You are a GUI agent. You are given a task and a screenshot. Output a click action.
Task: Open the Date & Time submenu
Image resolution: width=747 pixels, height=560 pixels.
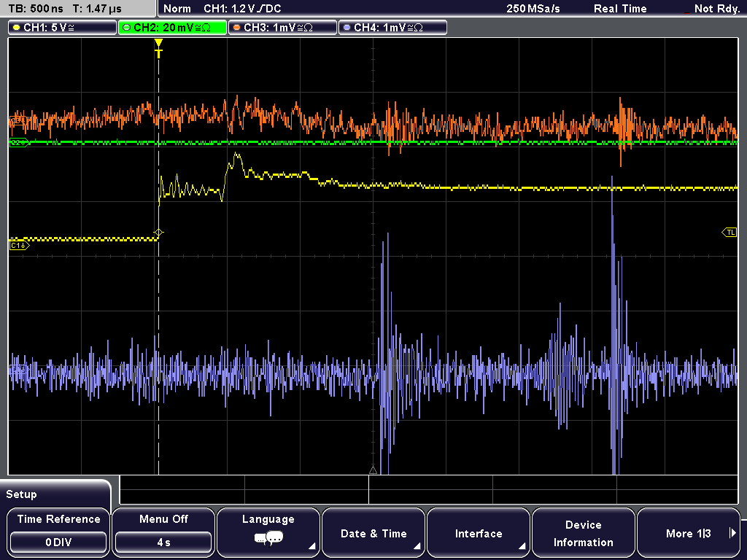click(x=373, y=532)
